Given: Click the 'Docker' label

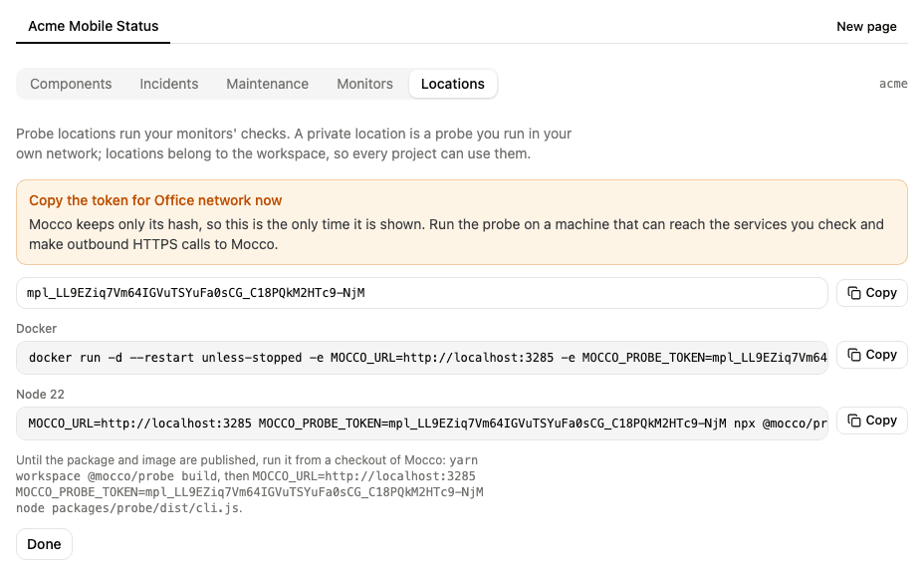Looking at the screenshot, I should [x=36, y=329].
